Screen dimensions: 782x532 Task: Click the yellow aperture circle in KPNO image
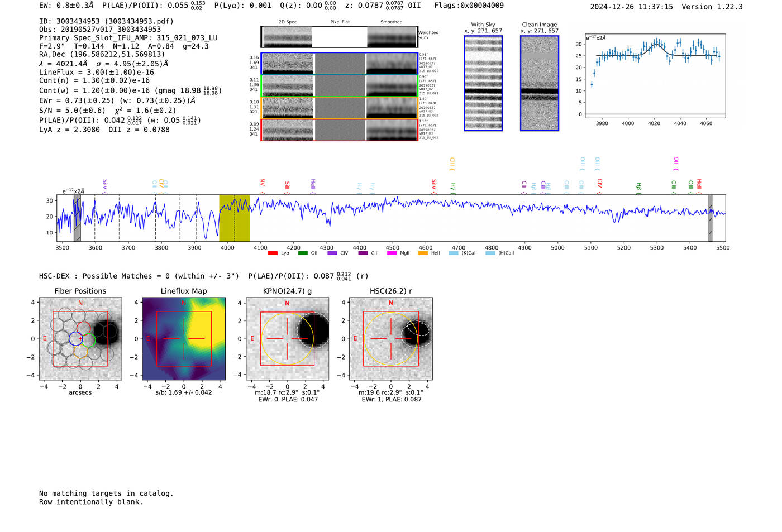[288, 339]
